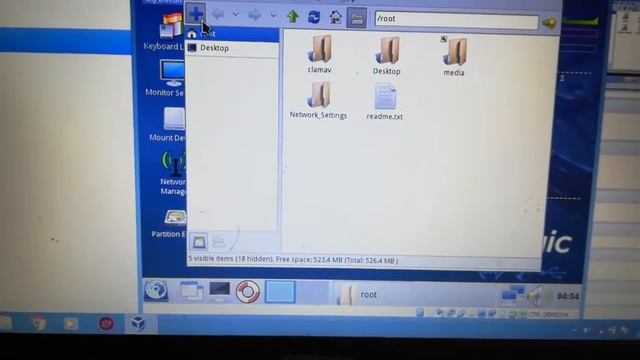Open the Monitor Settings desktop icon

167,78
